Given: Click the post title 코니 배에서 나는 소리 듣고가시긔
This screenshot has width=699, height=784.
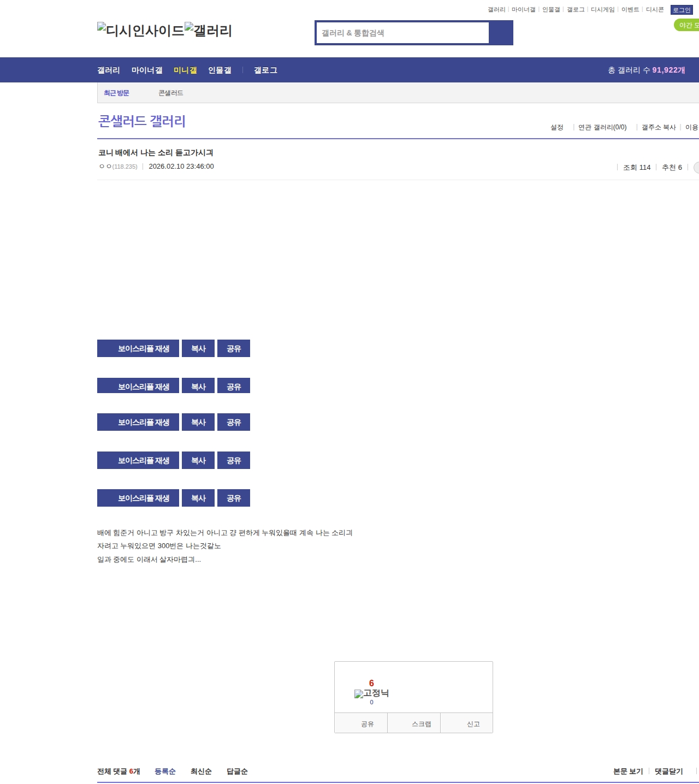Looking at the screenshot, I should (156, 153).
